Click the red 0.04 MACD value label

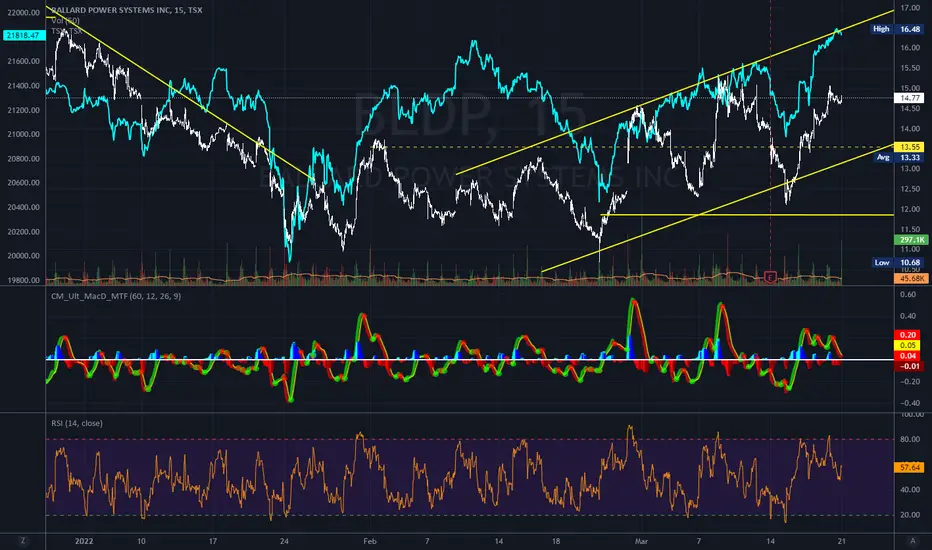tap(909, 356)
